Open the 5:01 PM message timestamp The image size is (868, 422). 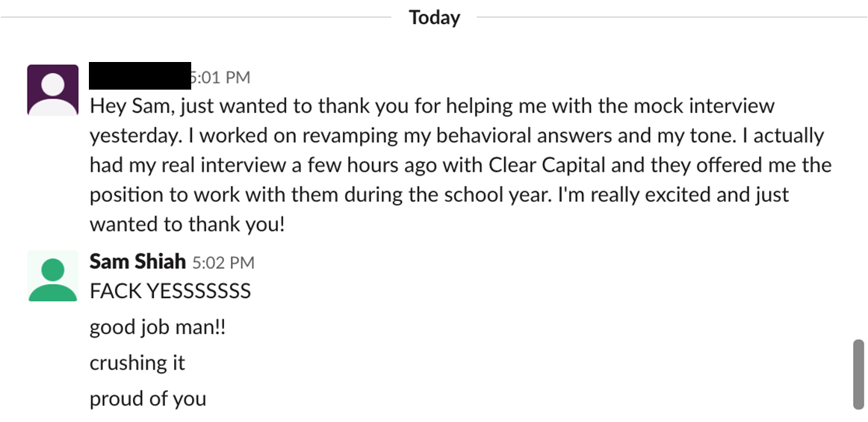pos(221,78)
